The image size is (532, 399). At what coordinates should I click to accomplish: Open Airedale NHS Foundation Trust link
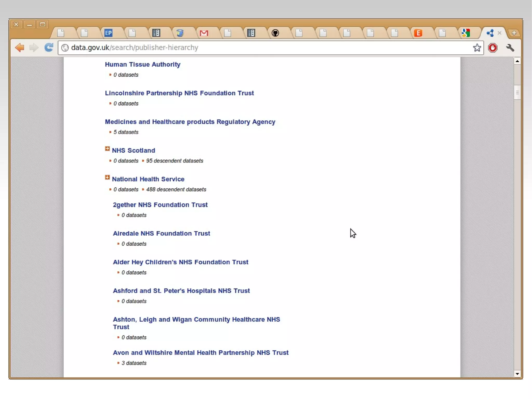pyautogui.click(x=161, y=233)
